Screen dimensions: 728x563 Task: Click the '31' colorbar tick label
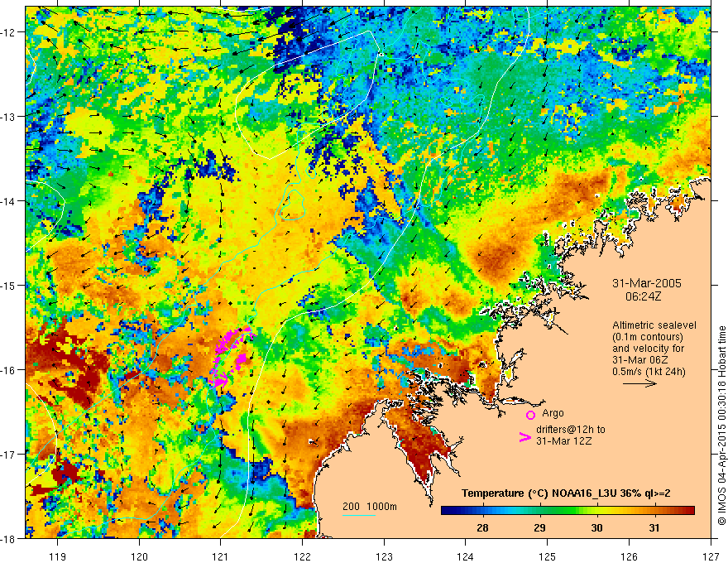click(654, 527)
